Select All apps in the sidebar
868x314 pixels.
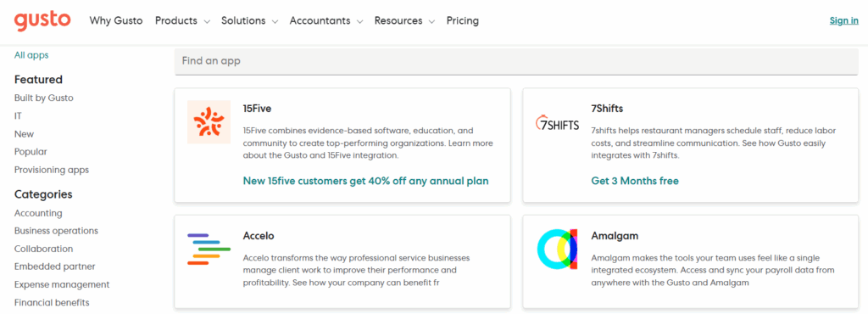tap(31, 55)
